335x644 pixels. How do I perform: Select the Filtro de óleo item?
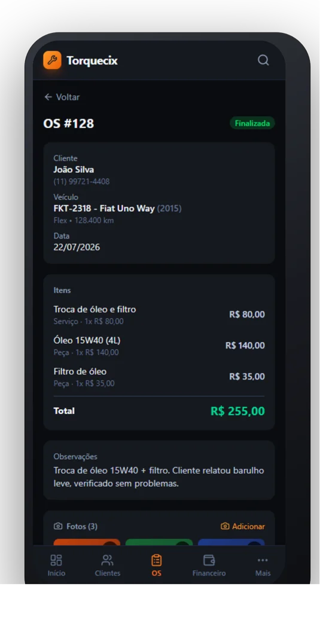click(x=159, y=377)
